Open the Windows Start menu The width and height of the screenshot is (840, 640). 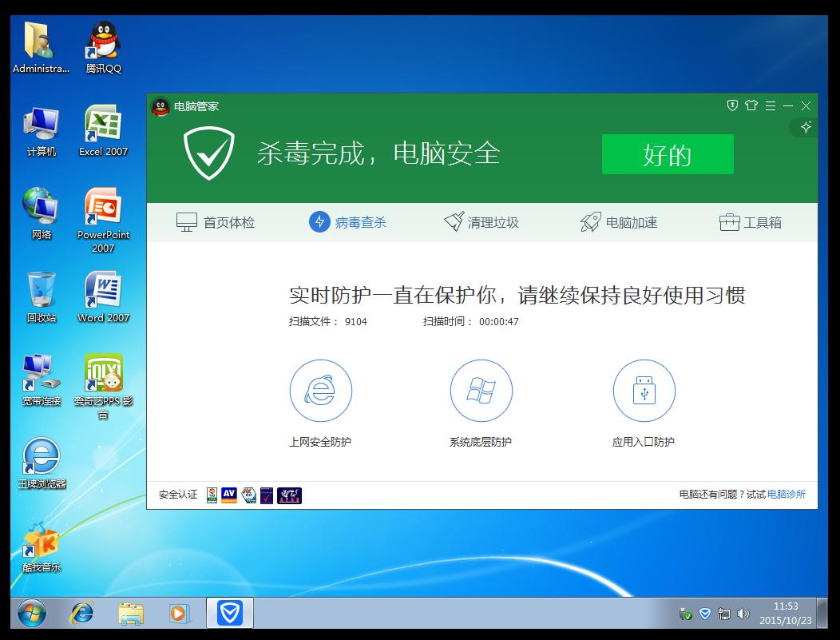pyautogui.click(x=32, y=613)
